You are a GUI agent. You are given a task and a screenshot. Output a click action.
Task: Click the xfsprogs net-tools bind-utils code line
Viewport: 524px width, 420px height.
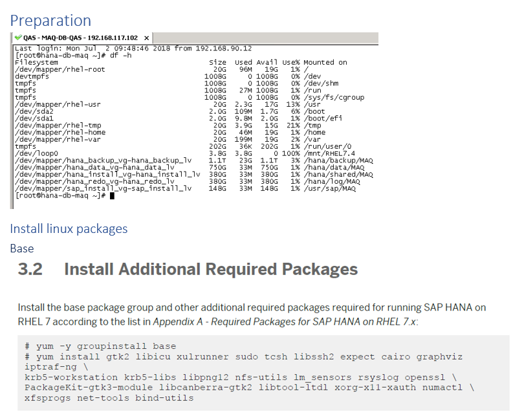(109, 398)
